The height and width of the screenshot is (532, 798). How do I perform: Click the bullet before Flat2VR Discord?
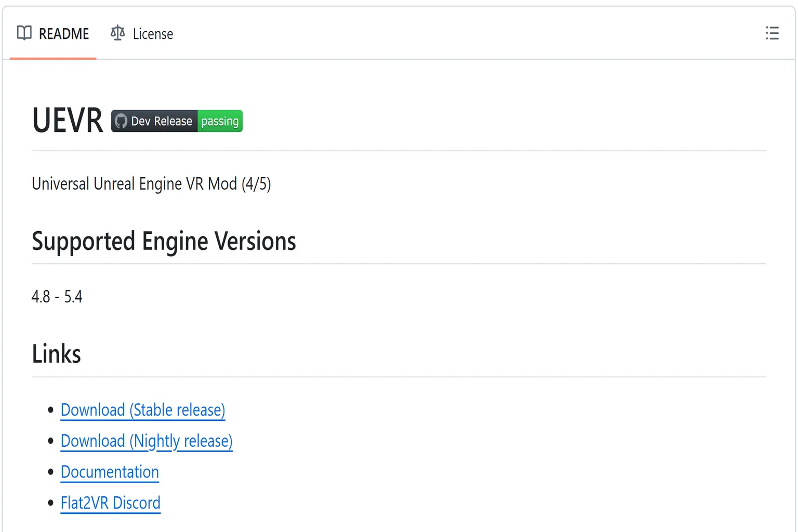click(50, 503)
